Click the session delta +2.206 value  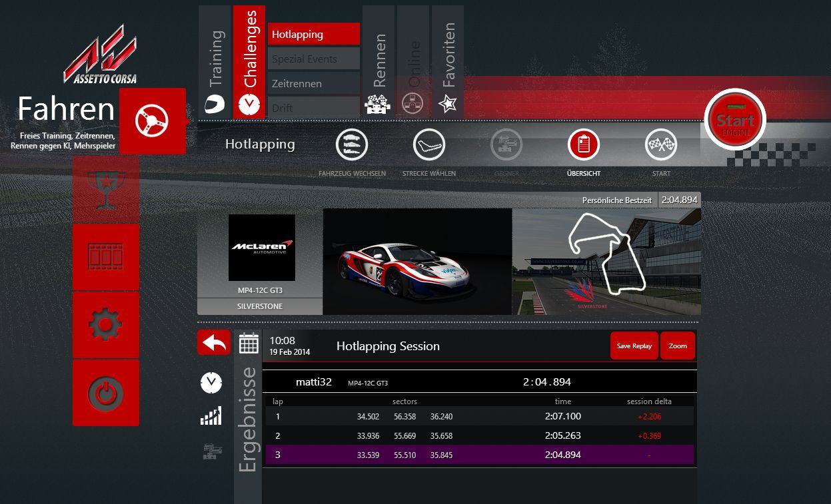(649, 417)
